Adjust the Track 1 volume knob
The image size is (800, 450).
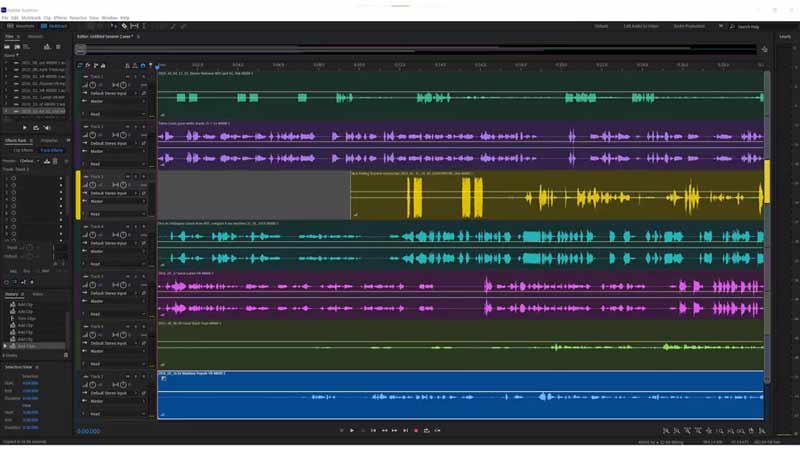(x=92, y=84)
